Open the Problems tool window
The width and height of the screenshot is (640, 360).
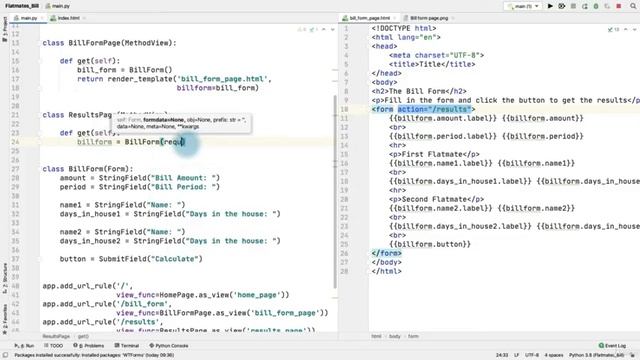[x=89, y=346]
